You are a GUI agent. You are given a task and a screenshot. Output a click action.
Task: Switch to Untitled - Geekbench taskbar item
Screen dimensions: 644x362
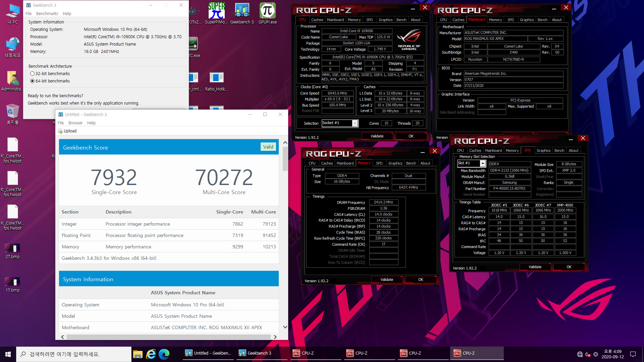coord(209,353)
